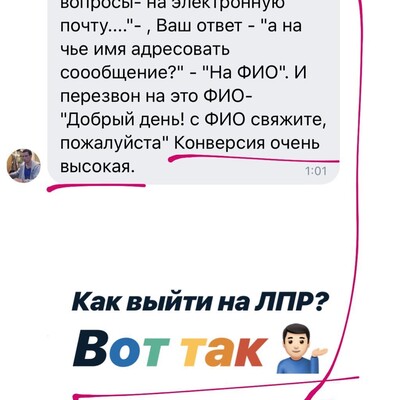Open the sender's profile avatar

pyautogui.click(x=24, y=165)
